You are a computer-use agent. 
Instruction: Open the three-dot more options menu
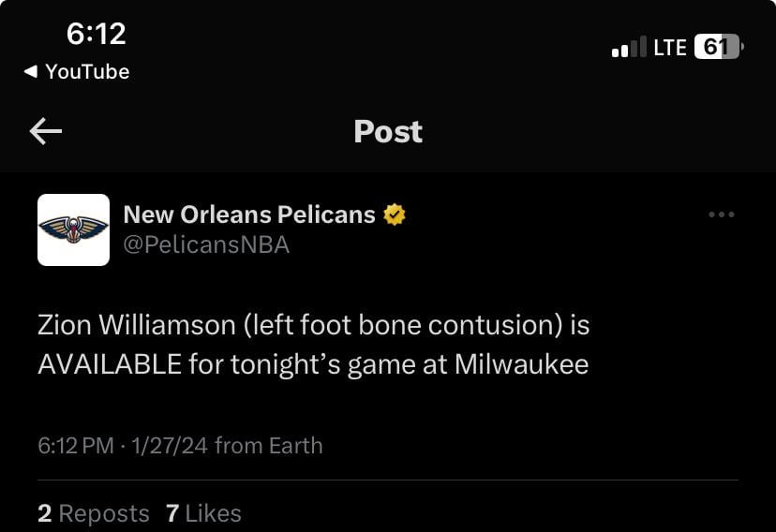[722, 214]
